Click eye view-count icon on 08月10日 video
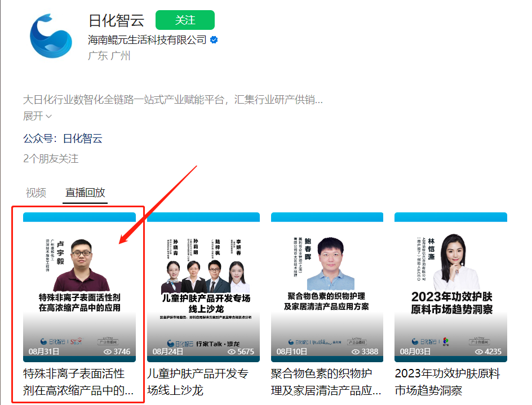The height and width of the screenshot is (405, 532). click(356, 351)
